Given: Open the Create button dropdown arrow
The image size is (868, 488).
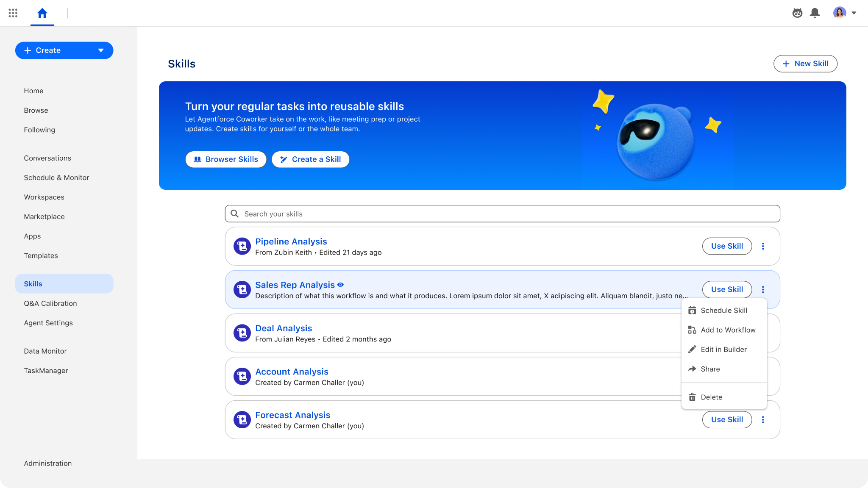Looking at the screenshot, I should 101,50.
